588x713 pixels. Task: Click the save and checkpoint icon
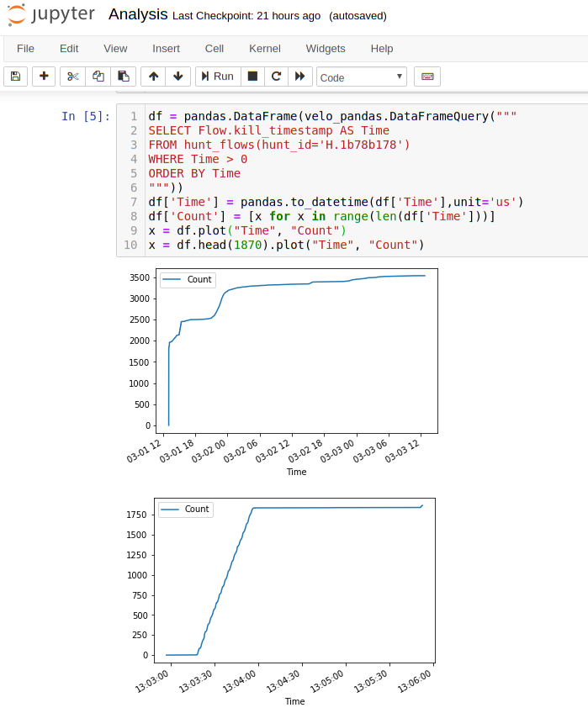tap(15, 77)
